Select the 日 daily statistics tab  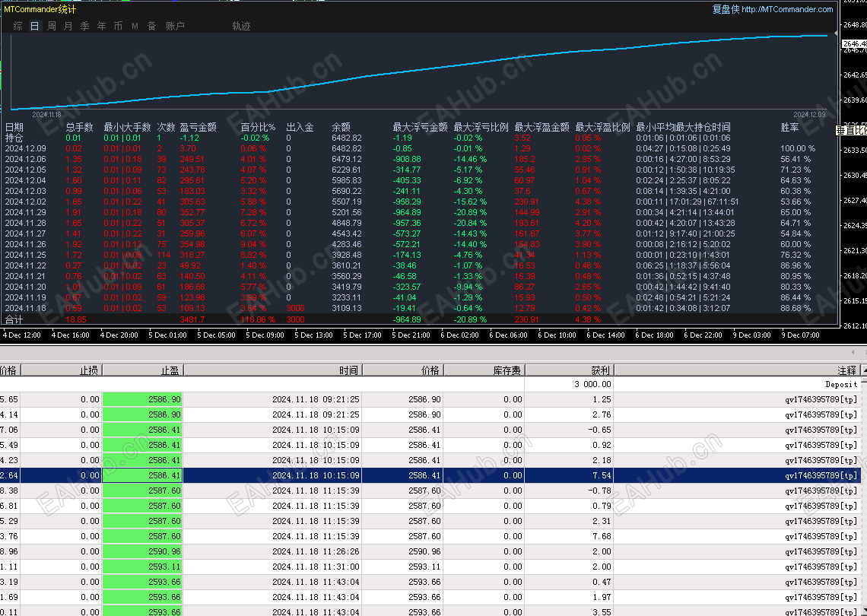(35, 26)
